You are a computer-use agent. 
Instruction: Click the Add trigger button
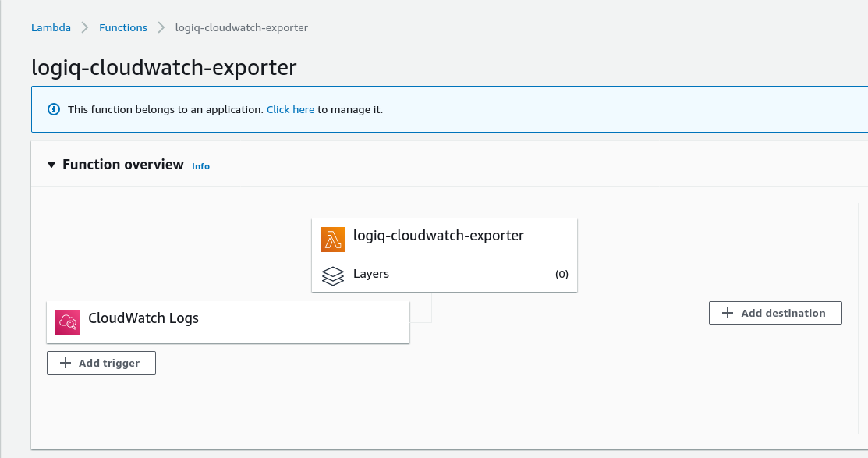[x=101, y=363]
